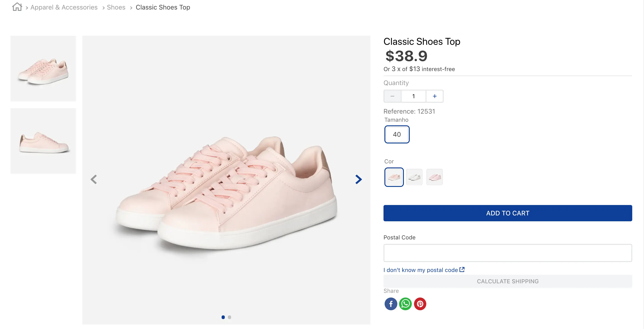644x329 pixels.
Task: Select size 40 option
Action: [x=397, y=134]
